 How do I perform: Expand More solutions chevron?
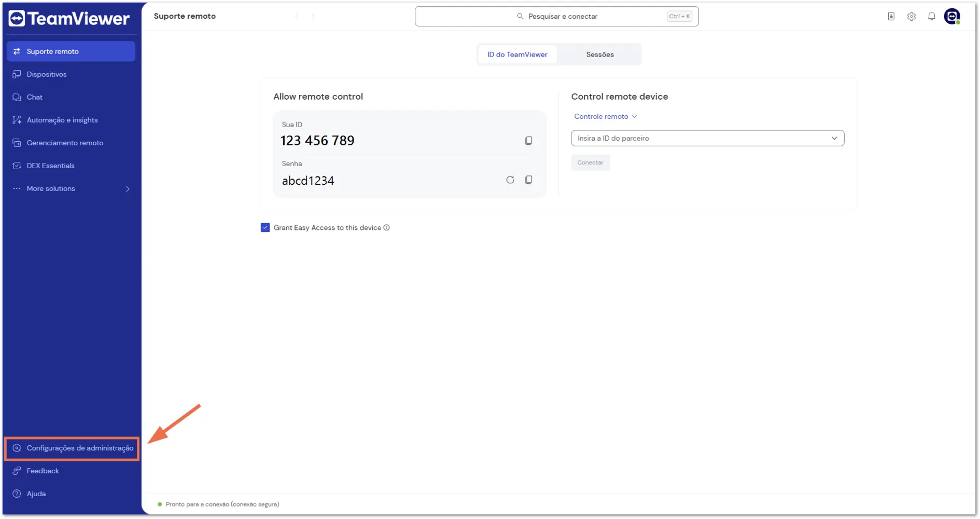[128, 189]
